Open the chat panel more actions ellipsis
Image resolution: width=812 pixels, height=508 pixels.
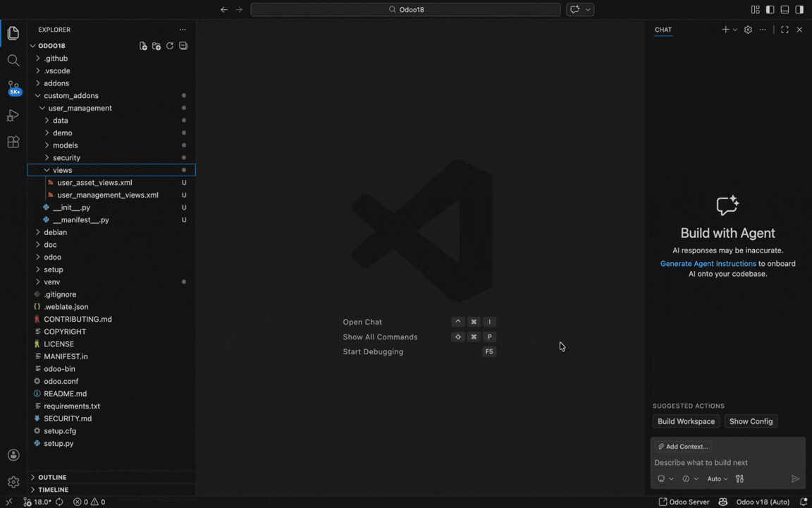tap(763, 30)
